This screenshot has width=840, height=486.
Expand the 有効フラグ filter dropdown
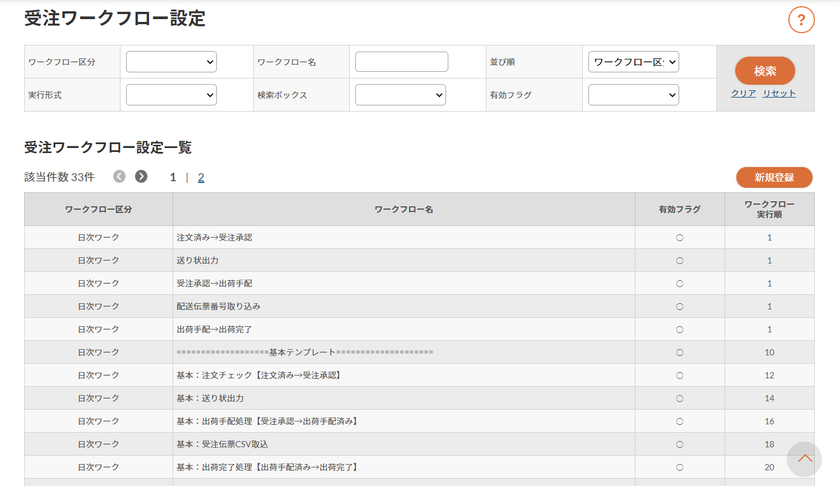633,95
